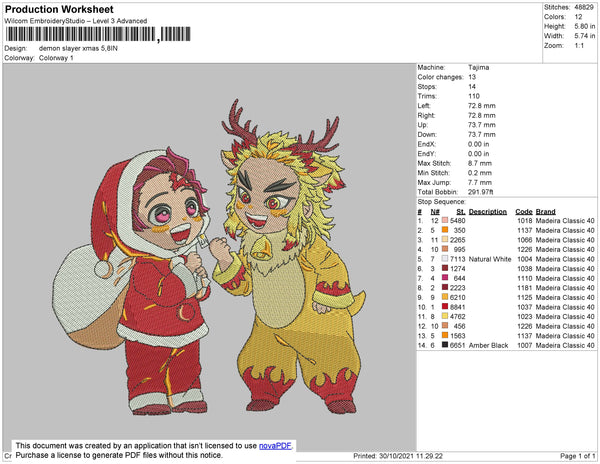Screen dimensions: 600x464
Task: Click the gold swatch in stop row 9
Action: [x=445, y=297]
